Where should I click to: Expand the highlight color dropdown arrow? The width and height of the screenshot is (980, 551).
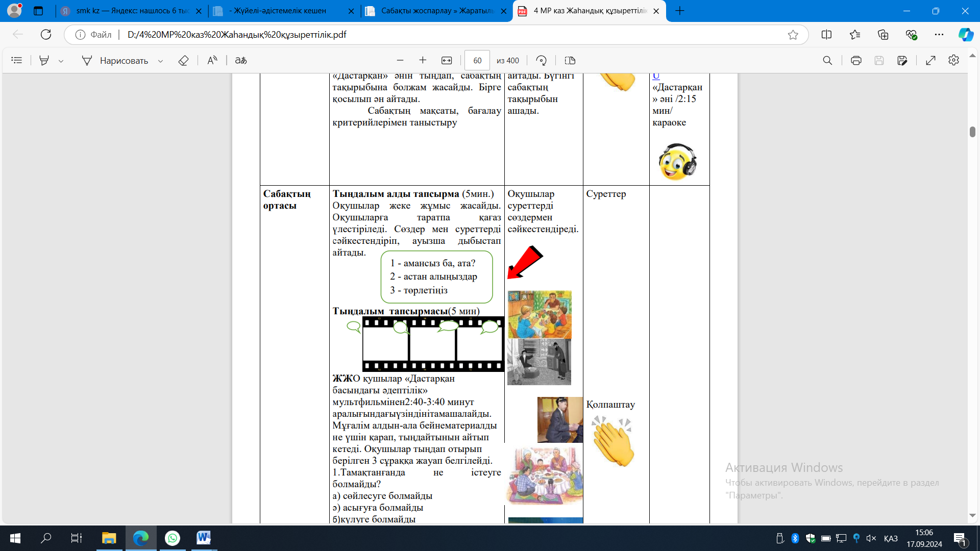[61, 61]
